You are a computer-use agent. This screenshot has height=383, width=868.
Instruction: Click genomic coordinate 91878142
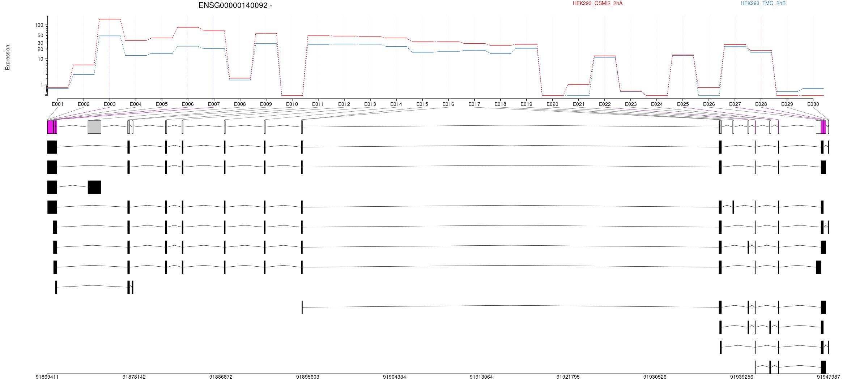point(134,377)
